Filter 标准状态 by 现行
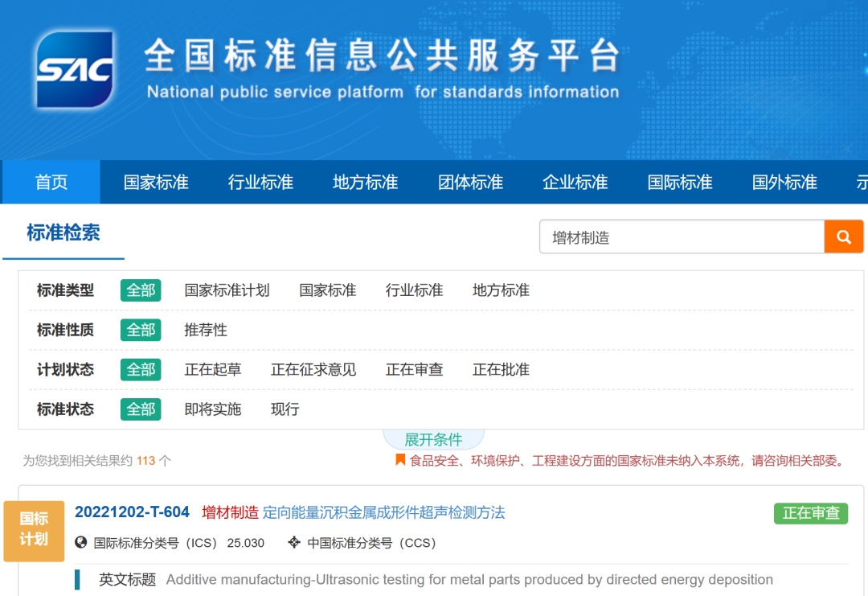 285,409
